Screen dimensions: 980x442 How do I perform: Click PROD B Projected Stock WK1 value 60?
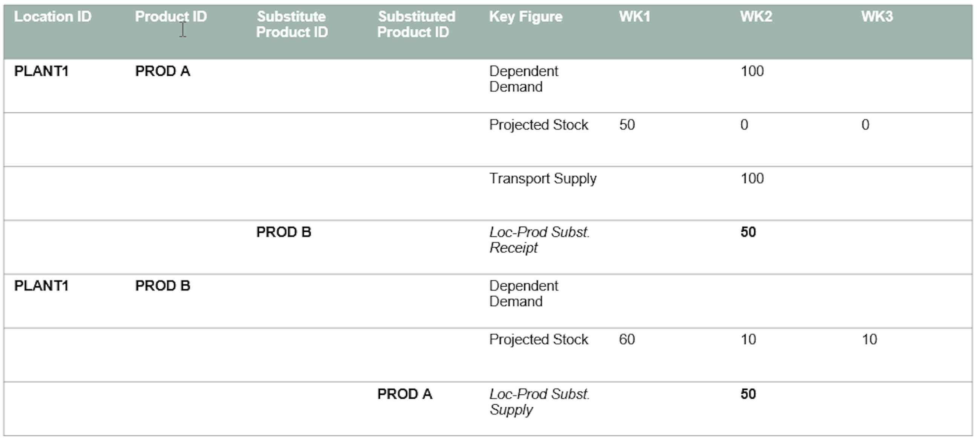pyautogui.click(x=627, y=339)
